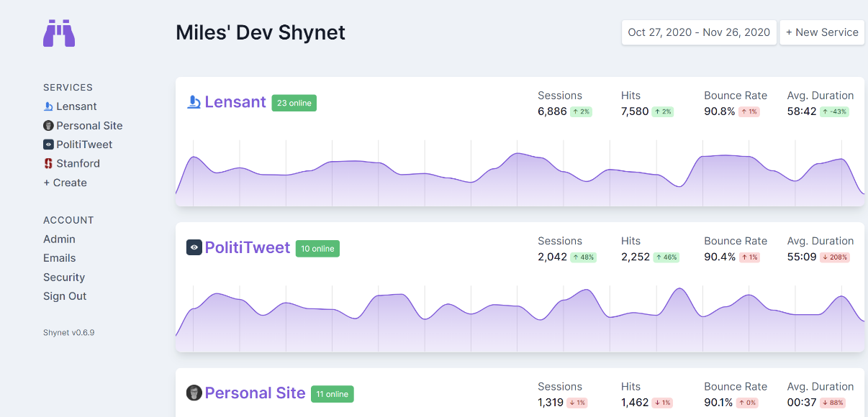
Task: Open the Lensant service card title
Action: point(235,102)
